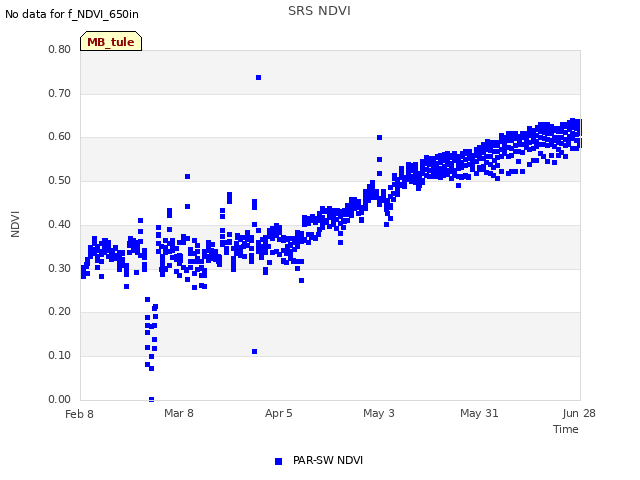Viewport: 640px width, 480px height.
Task: Click the May 3 x-axis label
Action: 379,413
